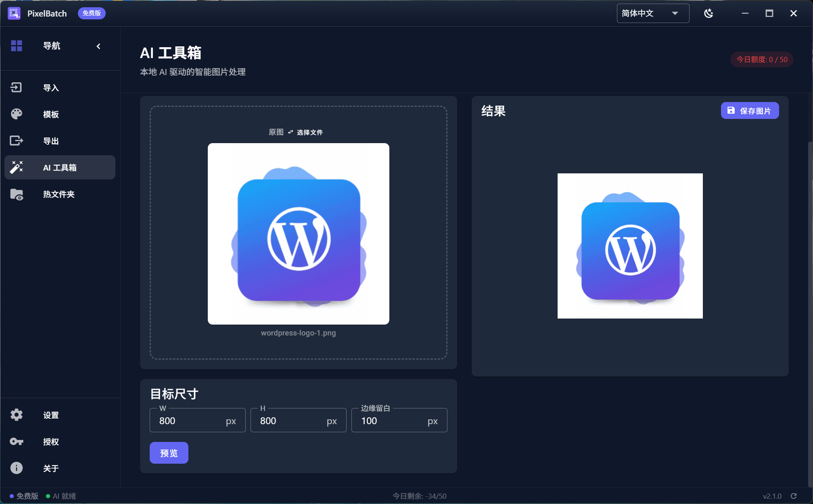813x504 pixels.
Task: Open the 导出 menu item
Action: [60, 141]
